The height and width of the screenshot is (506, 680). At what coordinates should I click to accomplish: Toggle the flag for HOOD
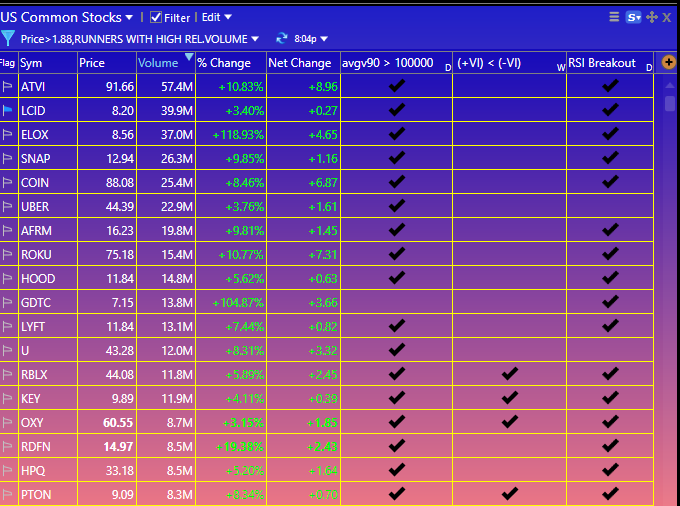7,279
